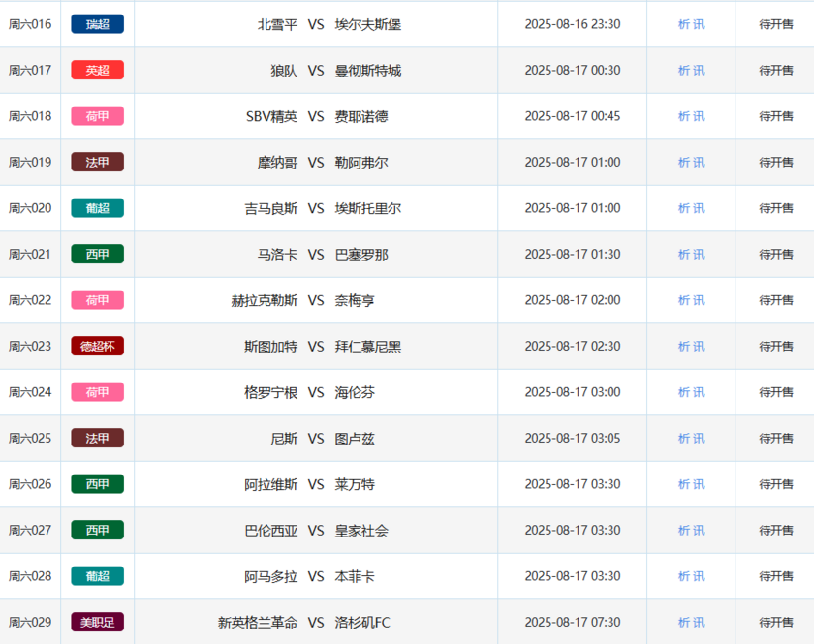This screenshot has width=814, height=644.
Task: Click 荷甲 badge in the 周六018 row
Action: tap(97, 116)
